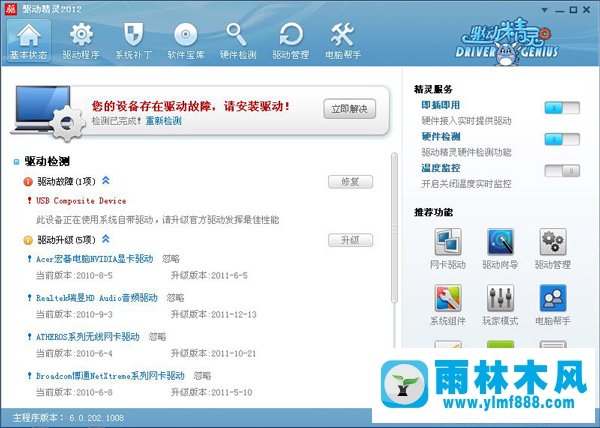This screenshot has width=600, height=428.
Task: Collapse the 驱动故障 section chevron
Action: click(106, 181)
